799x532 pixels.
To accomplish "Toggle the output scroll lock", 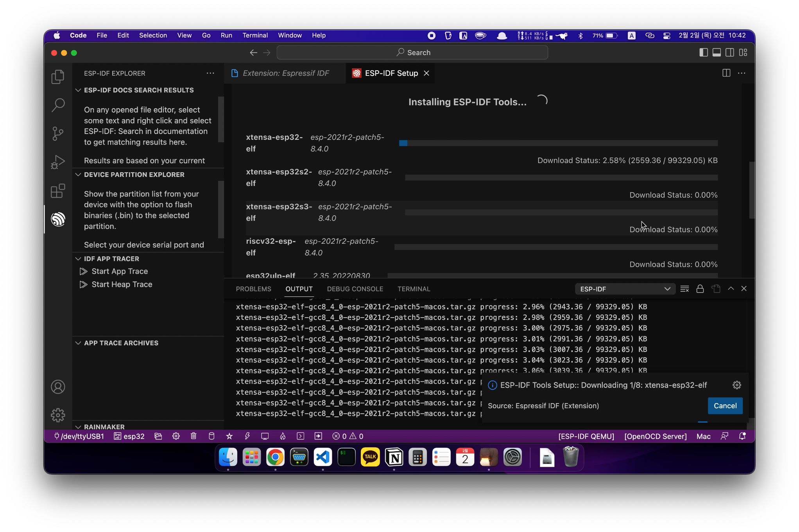I will coord(700,289).
